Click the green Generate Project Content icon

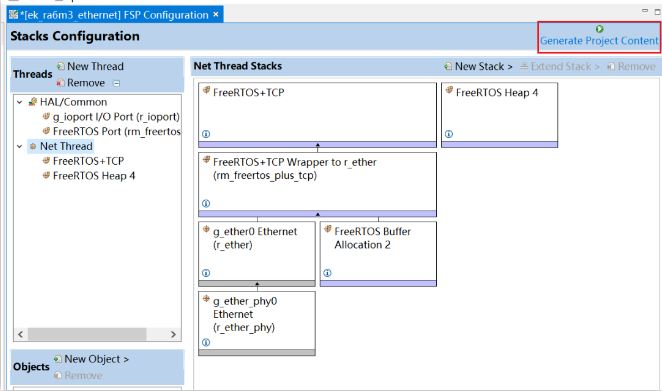(x=600, y=29)
